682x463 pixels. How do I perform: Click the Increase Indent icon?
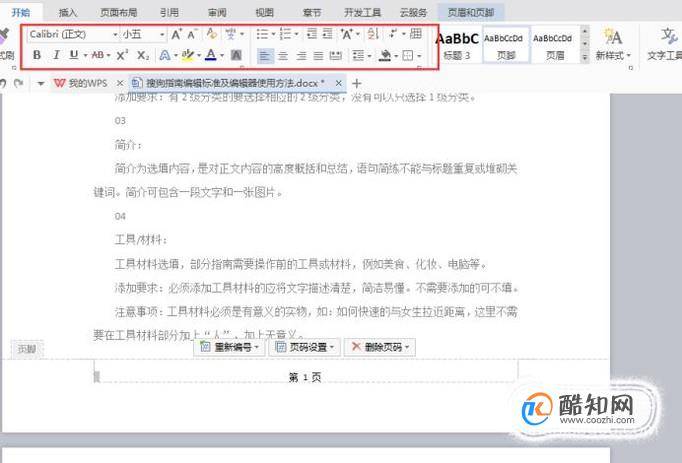click(328, 34)
